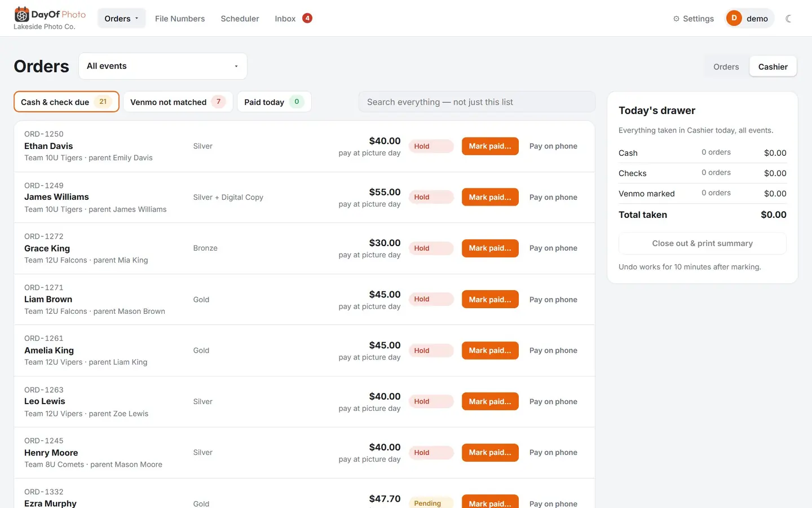The height and width of the screenshot is (508, 812).
Task: Click the Silver + Digital Copy package text
Action: click(x=228, y=197)
